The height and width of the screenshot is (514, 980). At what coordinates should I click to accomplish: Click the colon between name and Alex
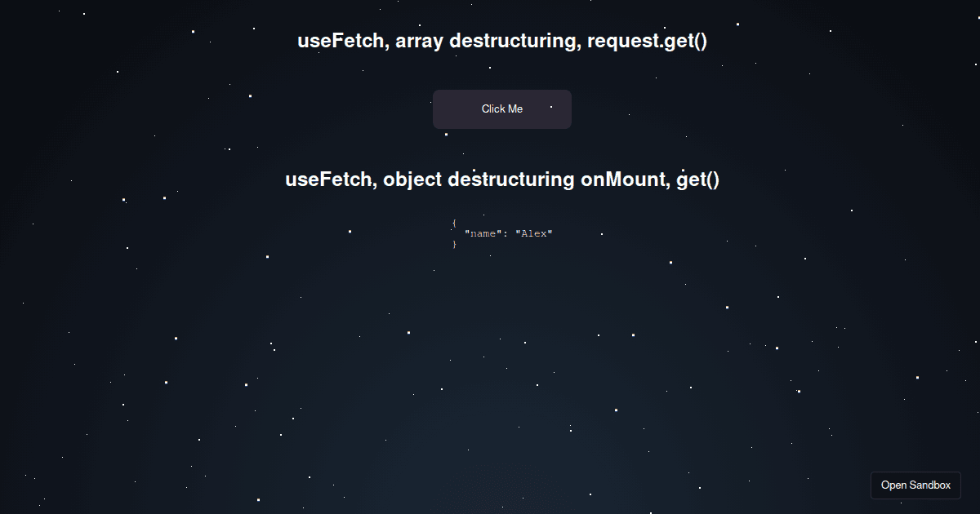[x=507, y=233]
